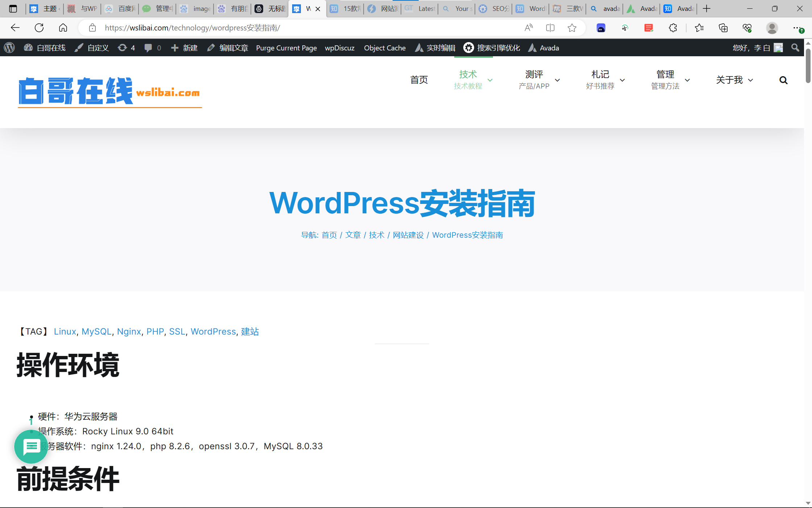
Task: Add page to favorites star icon
Action: pos(572,28)
